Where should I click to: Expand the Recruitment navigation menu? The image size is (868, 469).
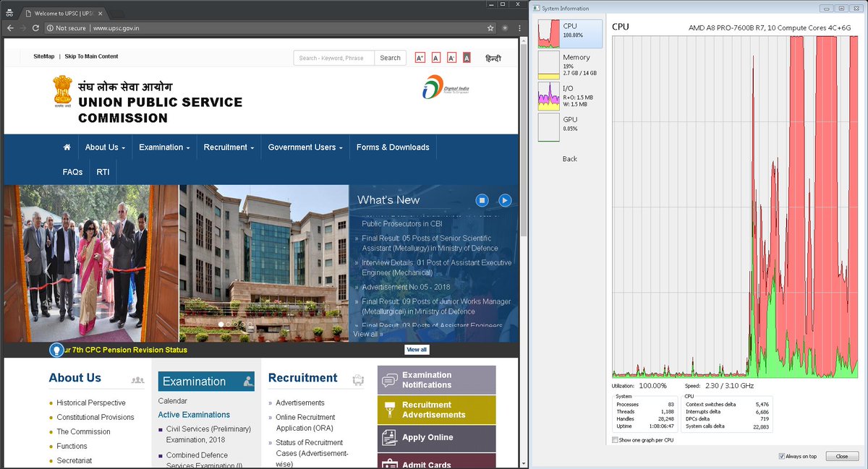pos(229,147)
